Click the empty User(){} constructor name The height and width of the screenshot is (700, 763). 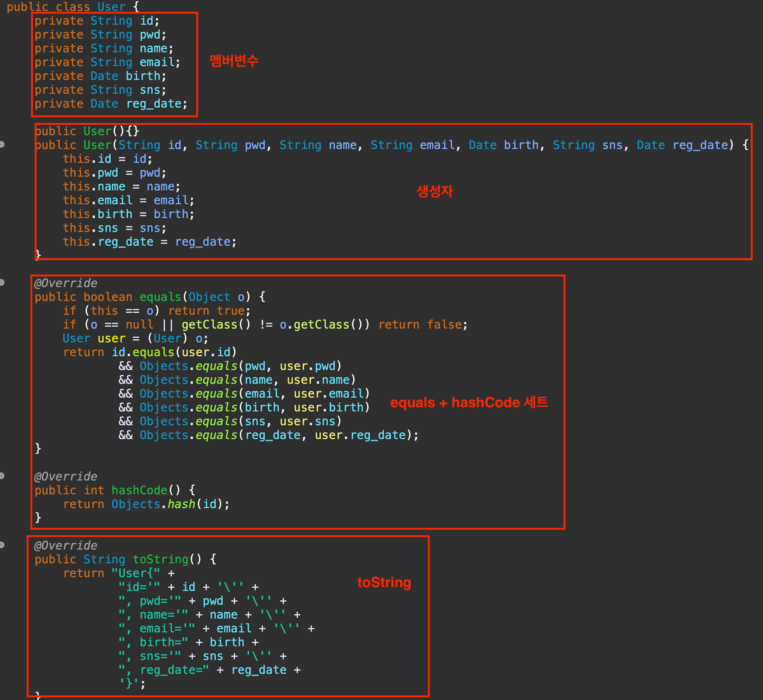[x=97, y=132]
